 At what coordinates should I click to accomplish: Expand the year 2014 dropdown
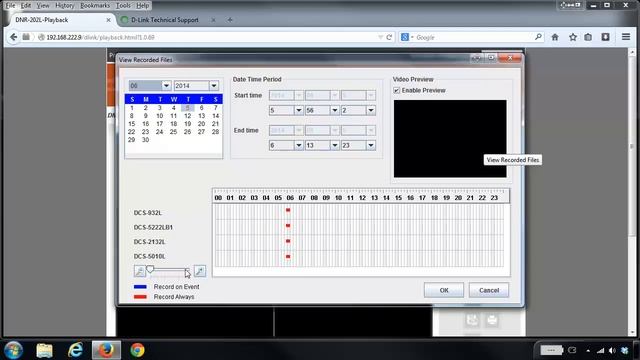point(214,86)
